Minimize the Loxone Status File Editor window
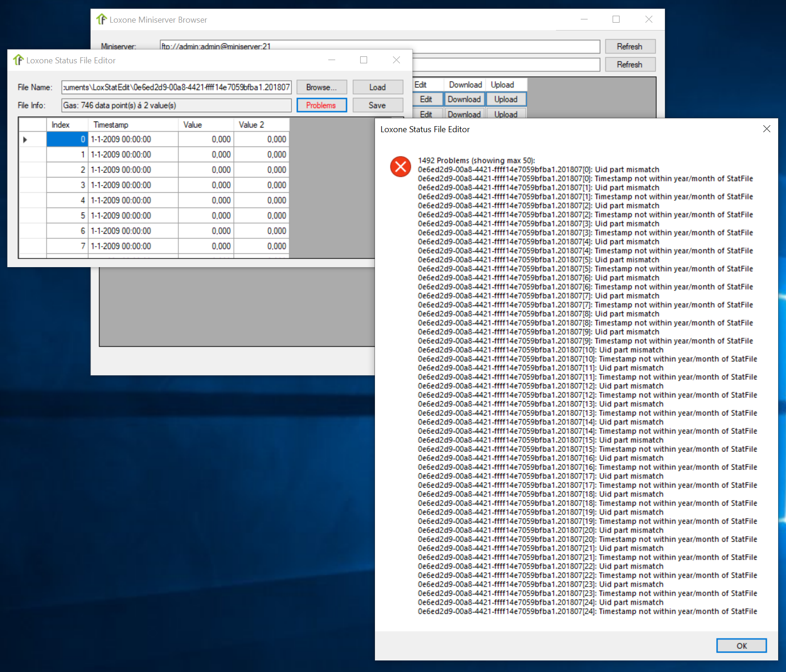 332,60
